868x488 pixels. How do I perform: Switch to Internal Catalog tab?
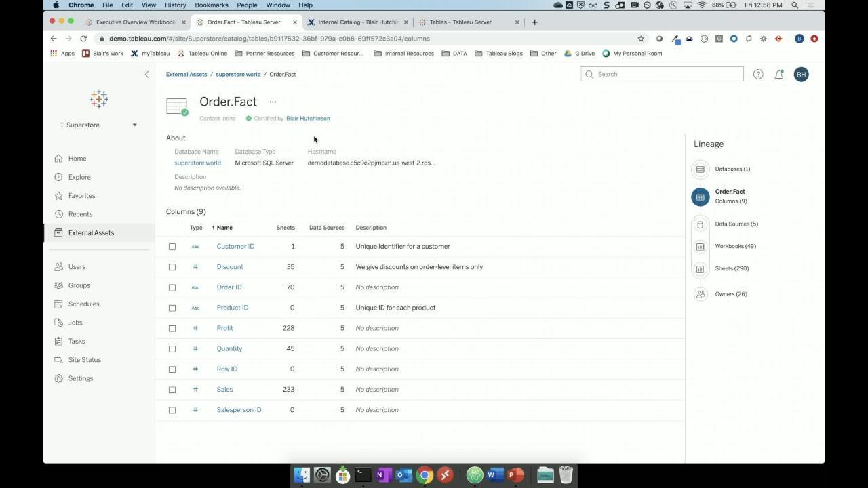357,22
